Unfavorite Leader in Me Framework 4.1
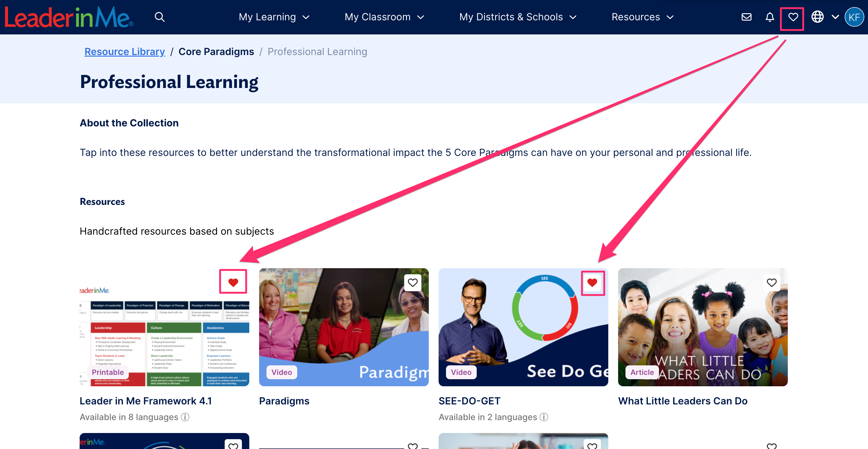The height and width of the screenshot is (449, 868). tap(233, 282)
